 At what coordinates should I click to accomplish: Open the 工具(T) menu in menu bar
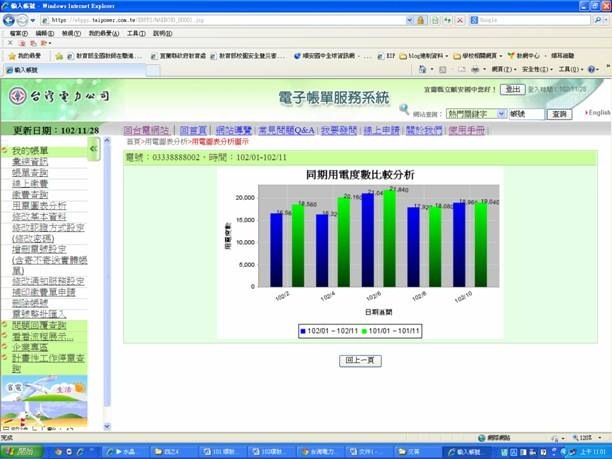pos(136,34)
